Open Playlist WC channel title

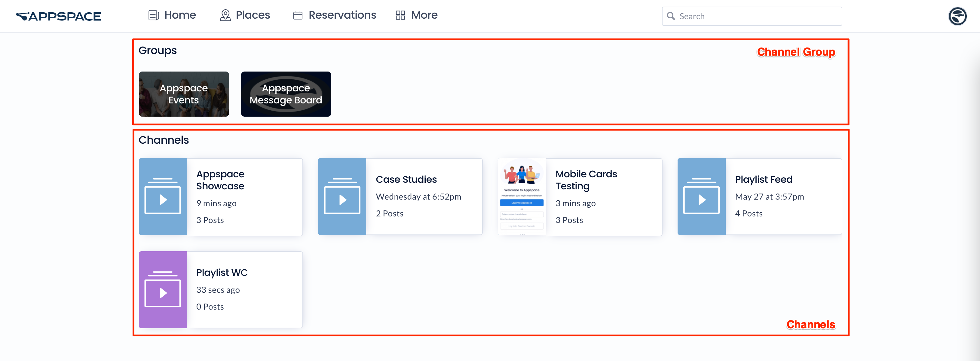pyautogui.click(x=222, y=272)
